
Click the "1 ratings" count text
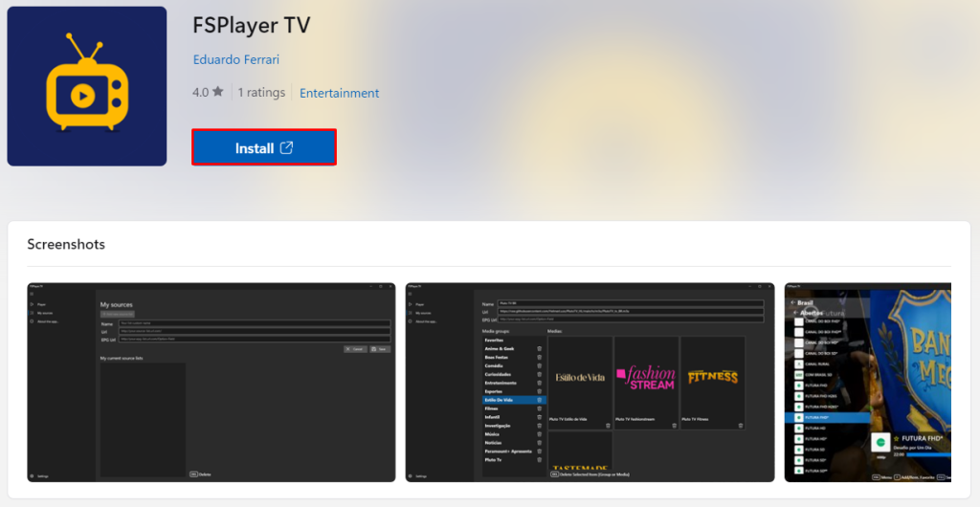tap(261, 93)
